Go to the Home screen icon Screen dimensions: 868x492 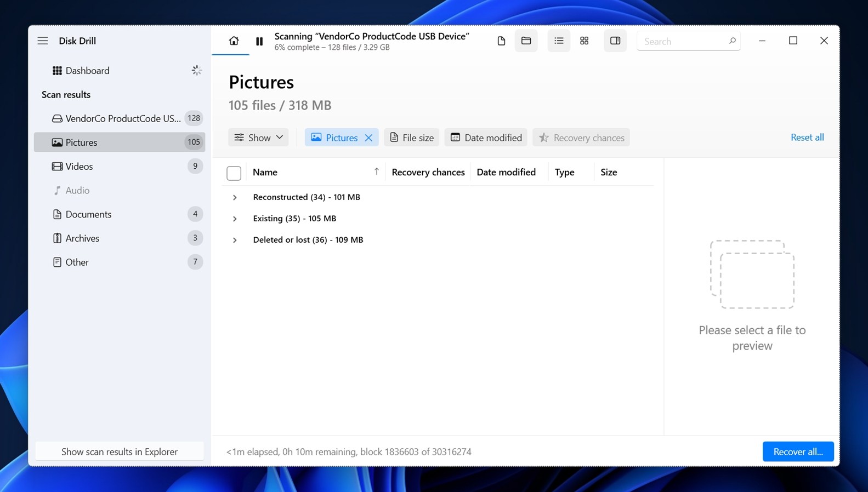point(234,41)
